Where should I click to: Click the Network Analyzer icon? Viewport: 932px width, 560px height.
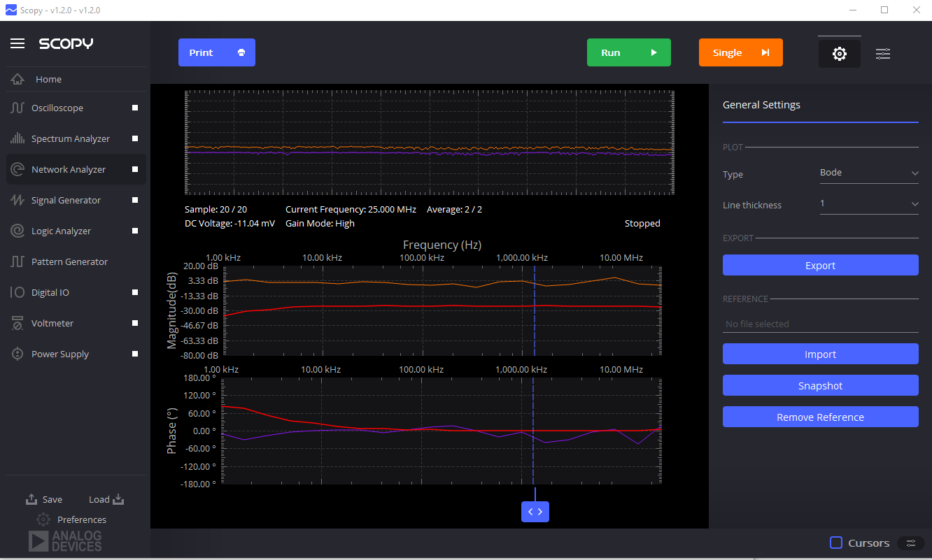pyautogui.click(x=17, y=169)
